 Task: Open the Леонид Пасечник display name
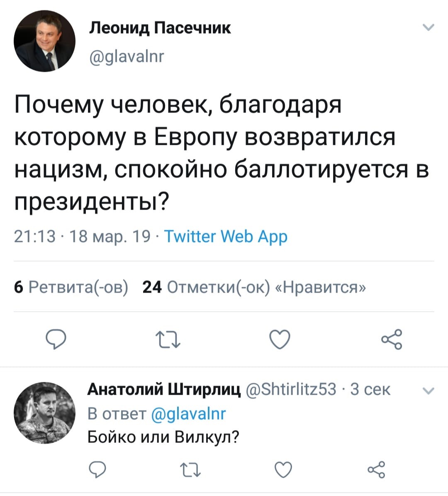click(x=161, y=28)
